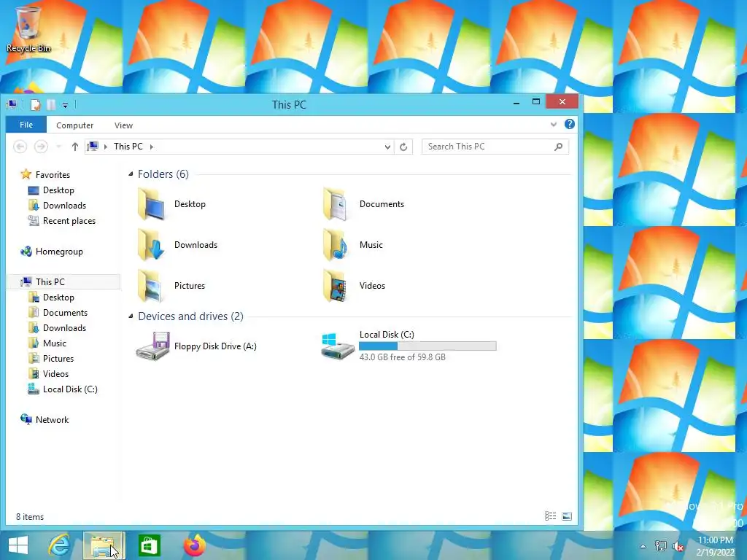This screenshot has height=560, width=747.
Task: Open the File tab
Action: (x=26, y=125)
